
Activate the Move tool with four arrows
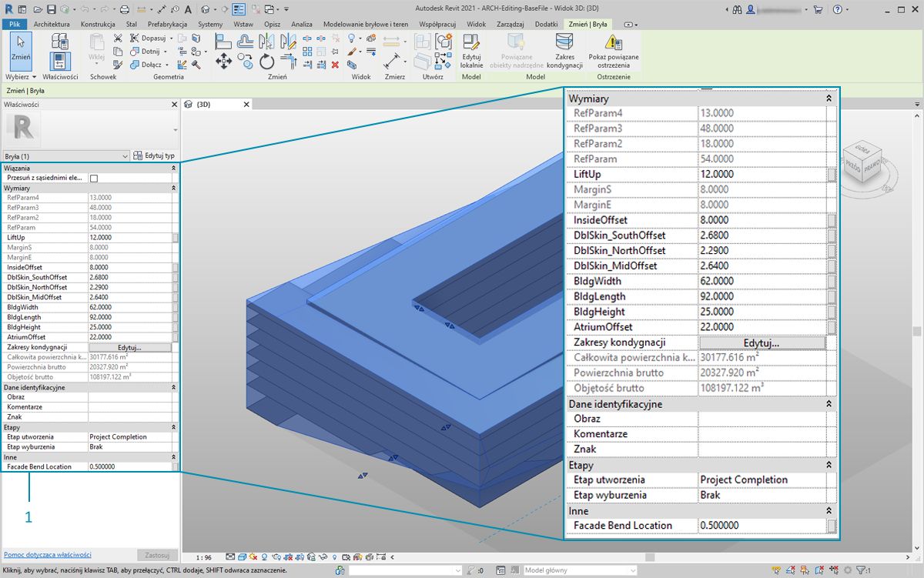pyautogui.click(x=223, y=61)
